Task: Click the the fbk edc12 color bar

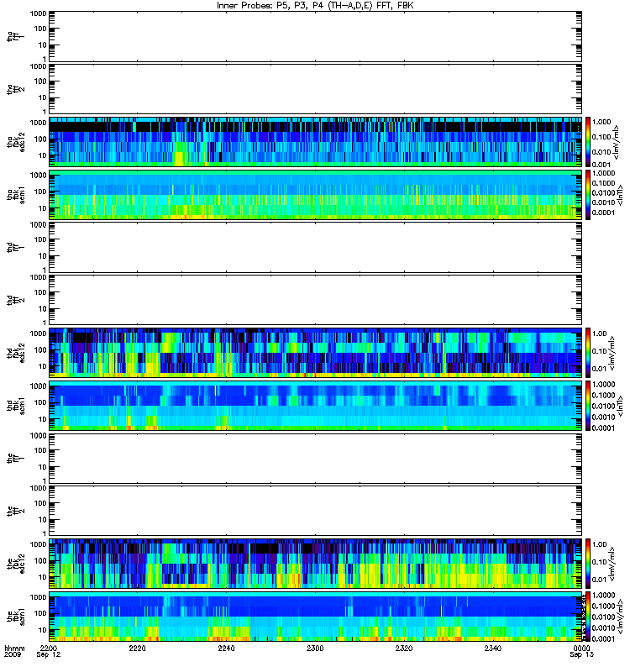Action: point(588,564)
